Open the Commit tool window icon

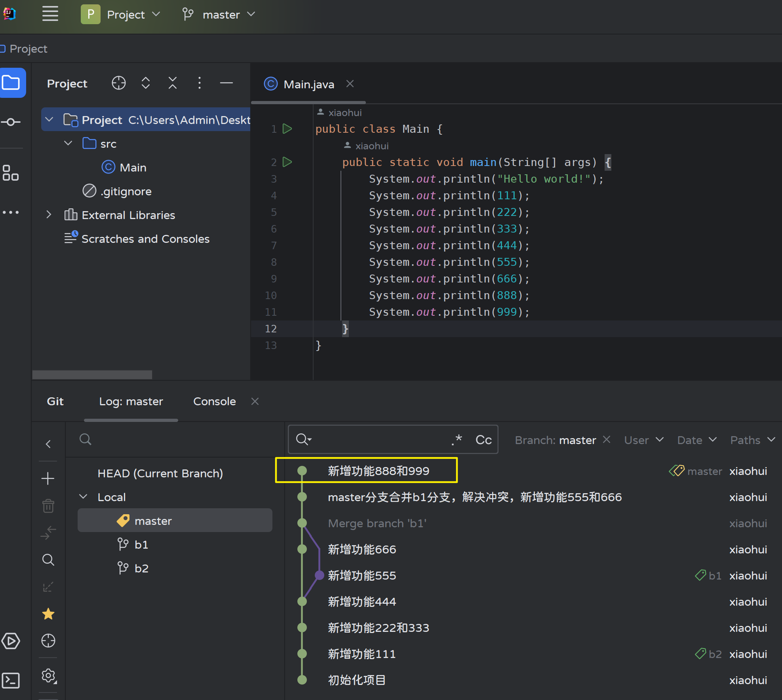pyautogui.click(x=11, y=122)
